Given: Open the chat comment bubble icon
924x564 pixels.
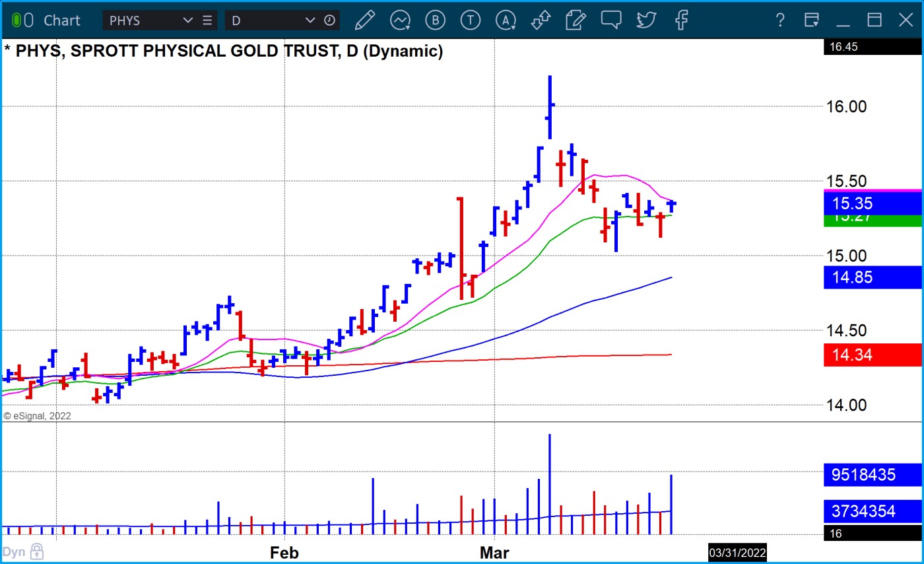Looking at the screenshot, I should (611, 20).
